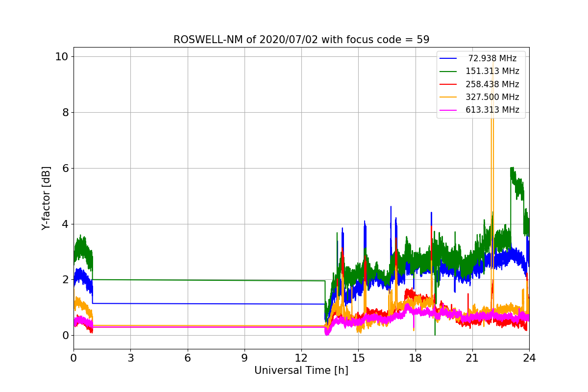Select the 327.500 MHz legend label

pyautogui.click(x=492, y=97)
